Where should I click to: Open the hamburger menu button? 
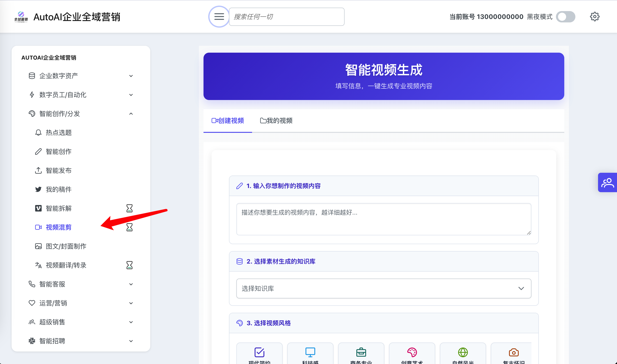click(x=219, y=17)
